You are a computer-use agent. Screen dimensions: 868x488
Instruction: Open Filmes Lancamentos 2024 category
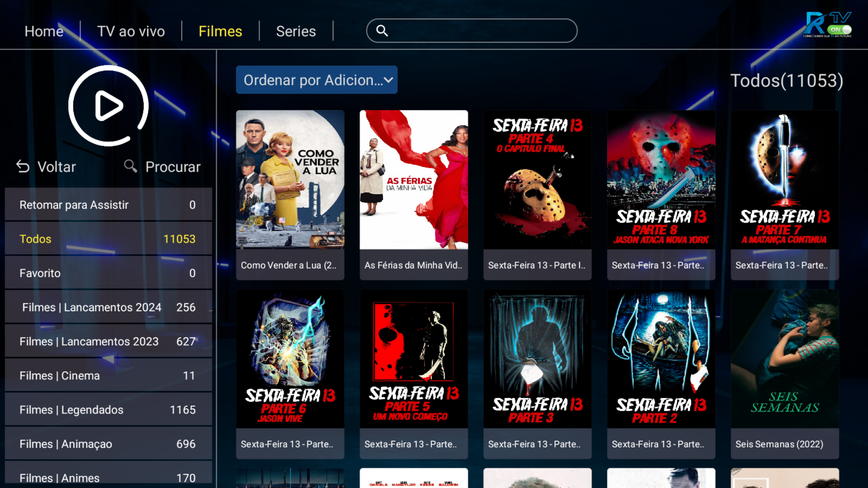108,307
